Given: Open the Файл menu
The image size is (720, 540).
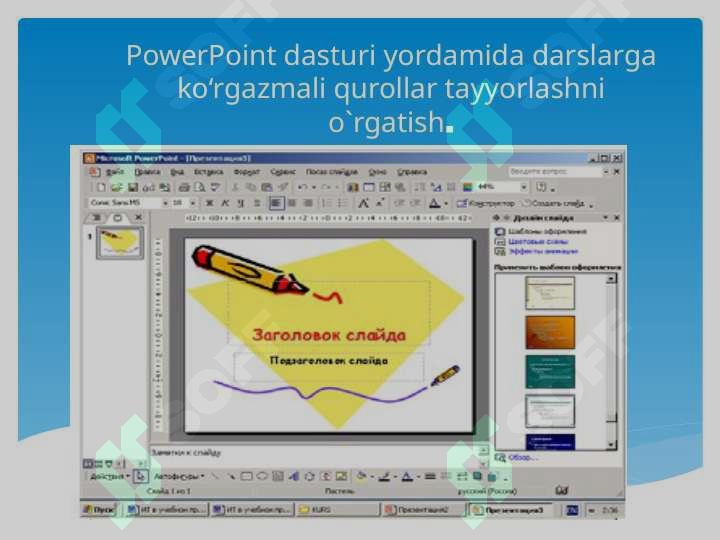Looking at the screenshot, I should pyautogui.click(x=114, y=172).
